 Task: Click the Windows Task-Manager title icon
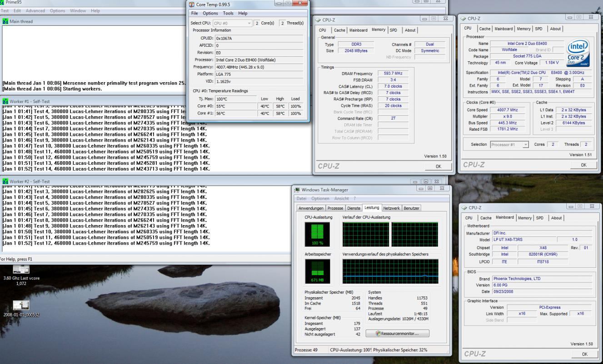click(297, 189)
